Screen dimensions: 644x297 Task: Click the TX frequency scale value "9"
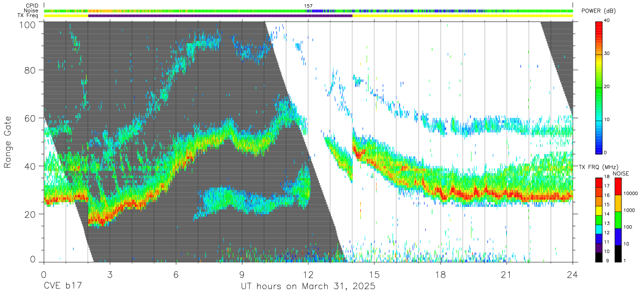[607, 260]
